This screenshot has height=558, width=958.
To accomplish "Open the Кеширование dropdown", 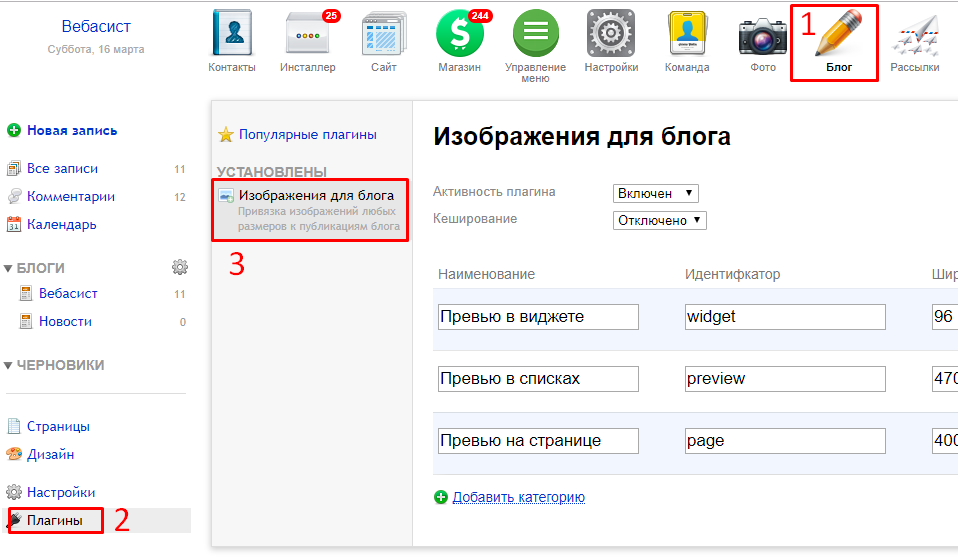I will pyautogui.click(x=659, y=220).
